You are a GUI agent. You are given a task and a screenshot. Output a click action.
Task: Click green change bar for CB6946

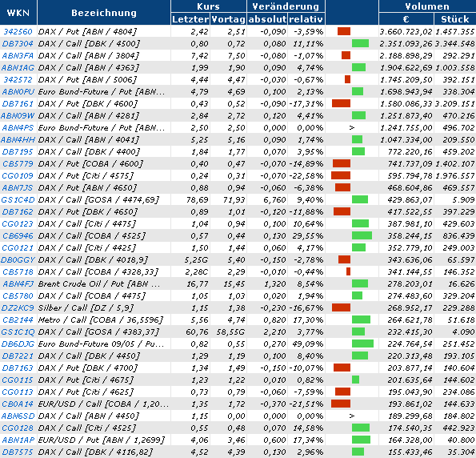tap(362, 235)
